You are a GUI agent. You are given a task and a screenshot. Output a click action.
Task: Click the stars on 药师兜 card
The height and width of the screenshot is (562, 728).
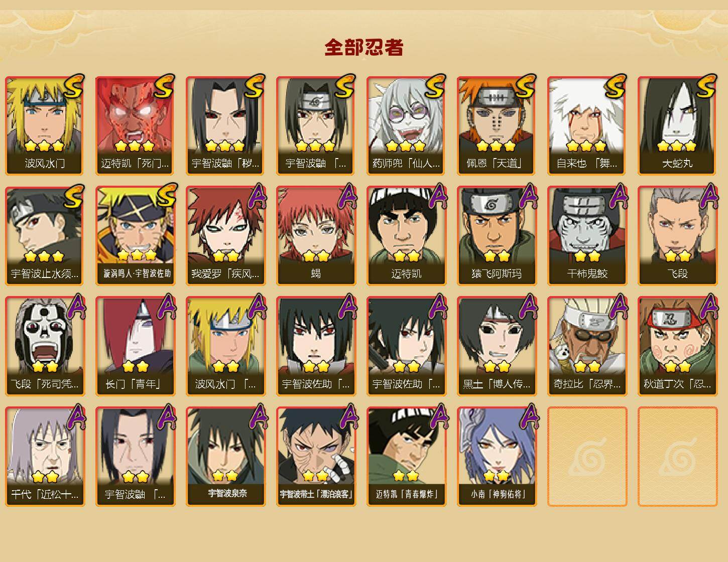click(x=406, y=146)
